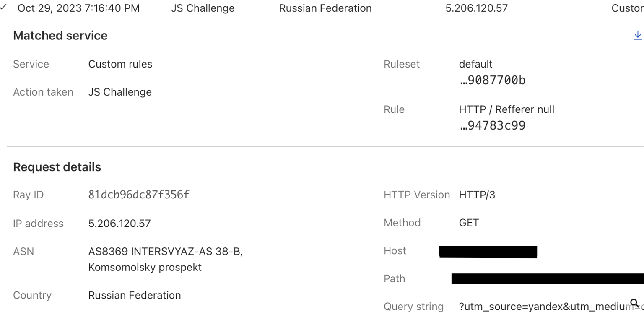
Task: Click the ruleset ID …9087700b
Action: tap(492, 80)
